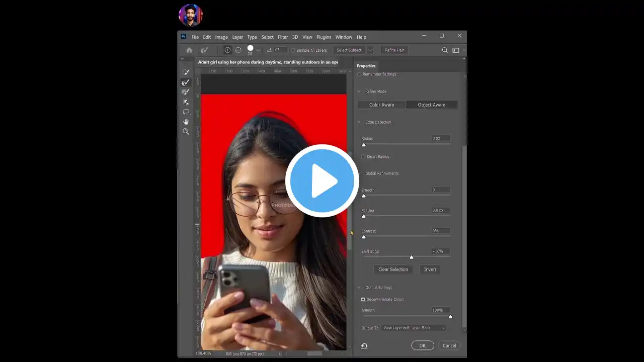Click the search magnifier in options bar
Image resolution: width=644 pixels, height=362 pixels.
point(445,50)
